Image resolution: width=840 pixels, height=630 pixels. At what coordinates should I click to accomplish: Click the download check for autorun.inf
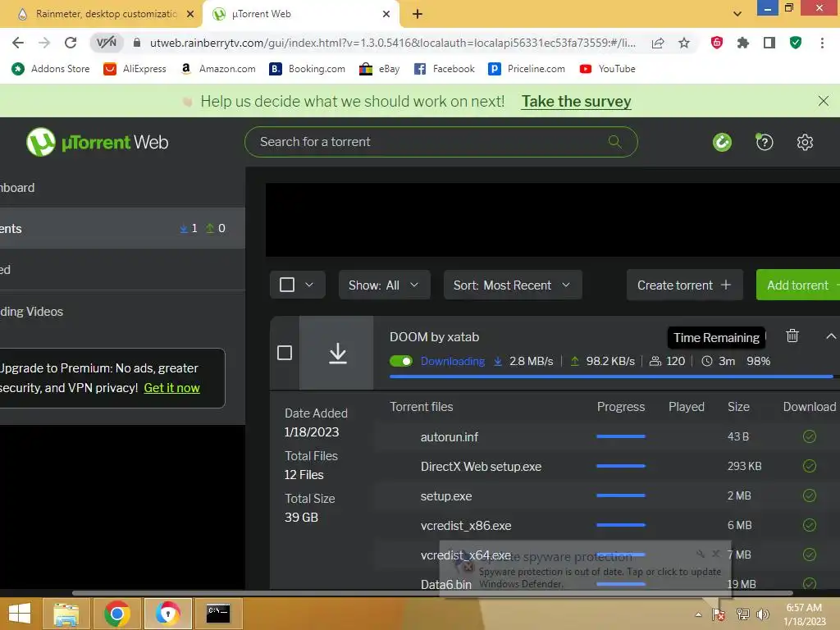pyautogui.click(x=810, y=436)
